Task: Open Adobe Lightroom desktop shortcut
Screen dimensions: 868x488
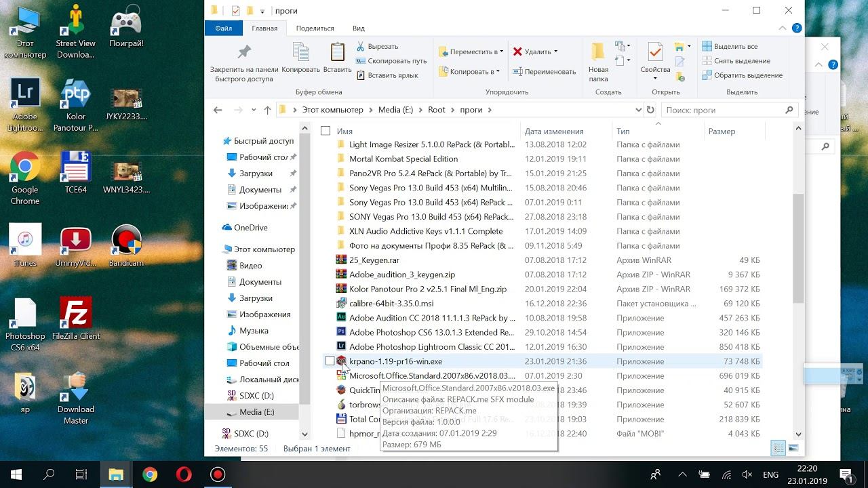Action: point(25,105)
